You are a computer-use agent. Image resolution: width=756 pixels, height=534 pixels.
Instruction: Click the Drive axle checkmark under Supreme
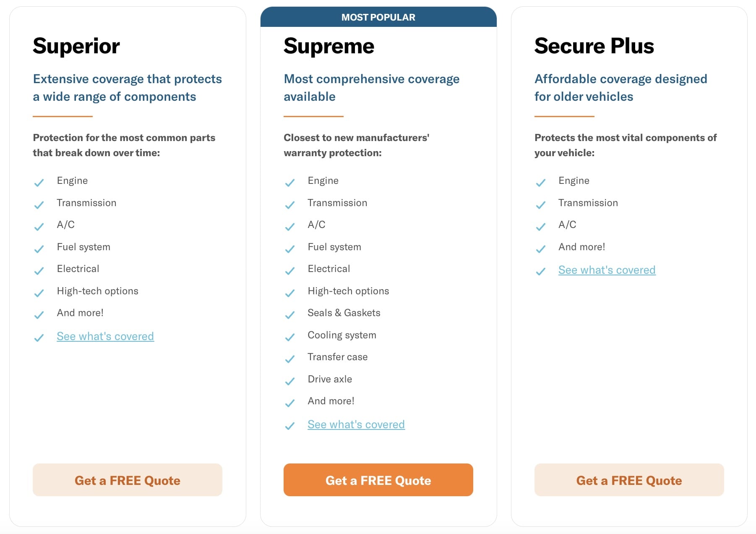(290, 381)
